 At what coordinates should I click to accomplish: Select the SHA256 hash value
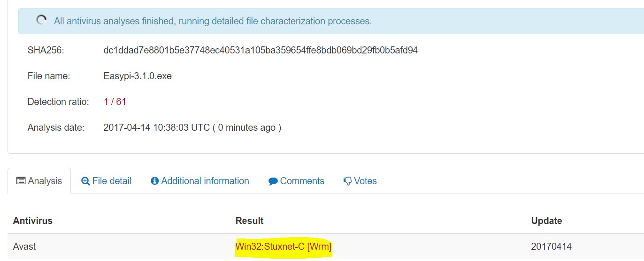click(x=261, y=50)
